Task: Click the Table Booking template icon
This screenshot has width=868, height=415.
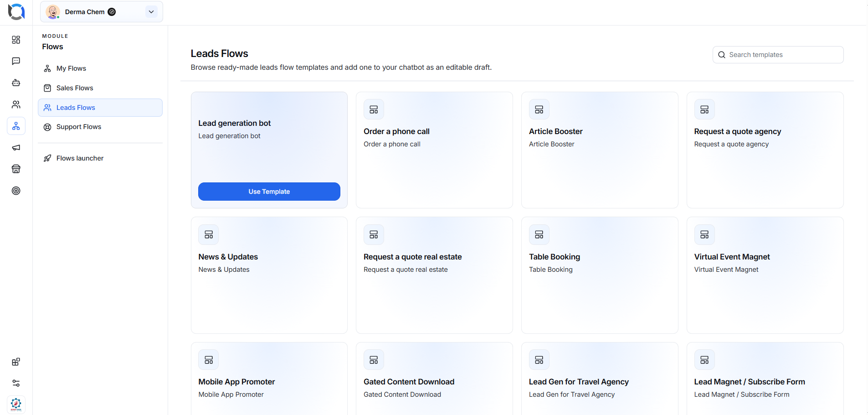Action: [x=539, y=234]
